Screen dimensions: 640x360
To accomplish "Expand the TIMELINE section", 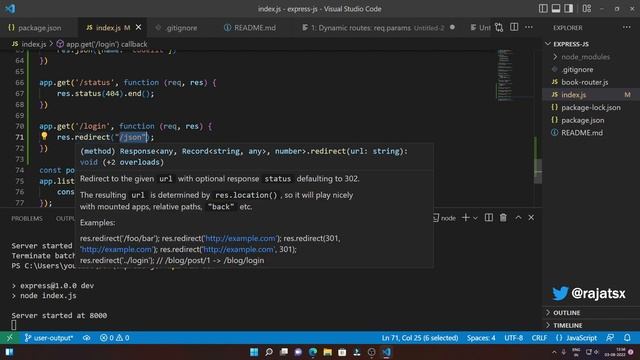I will 591,325.
